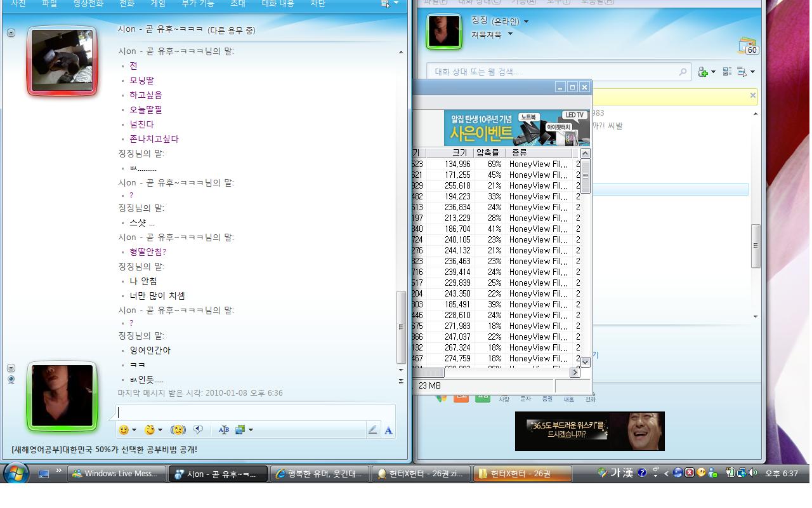Click the contact list layout icon

click(727, 72)
